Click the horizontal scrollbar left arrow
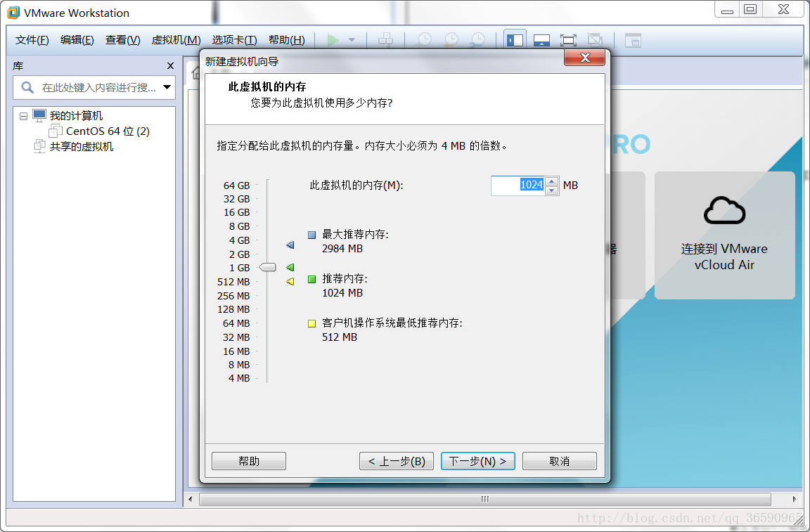Image resolution: width=810 pixels, height=532 pixels. point(191,499)
